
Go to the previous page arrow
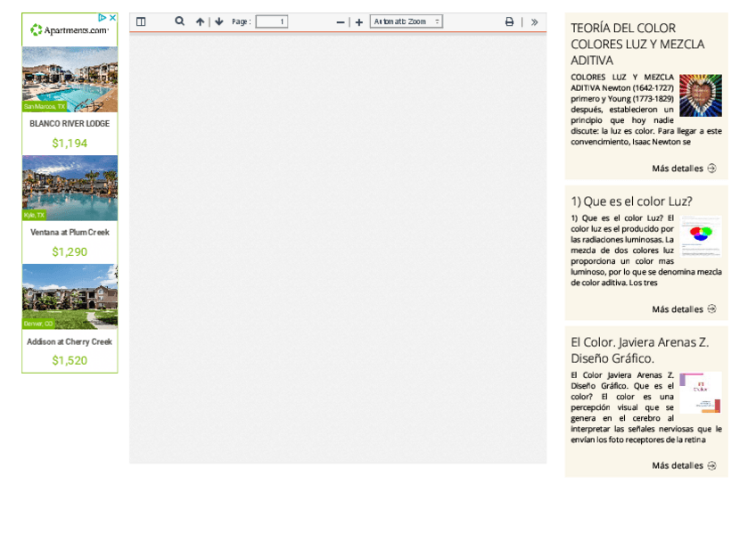point(200,21)
